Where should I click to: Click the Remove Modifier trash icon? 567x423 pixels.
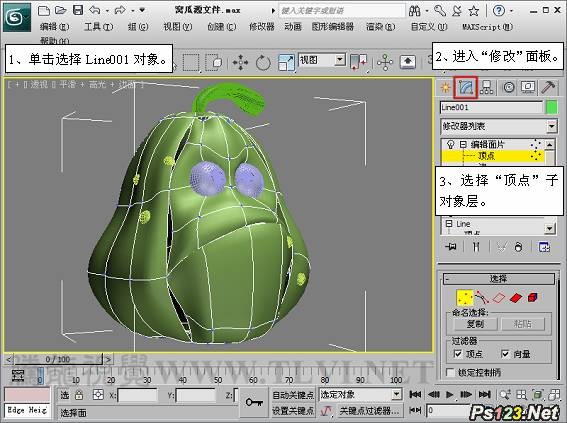click(x=519, y=247)
